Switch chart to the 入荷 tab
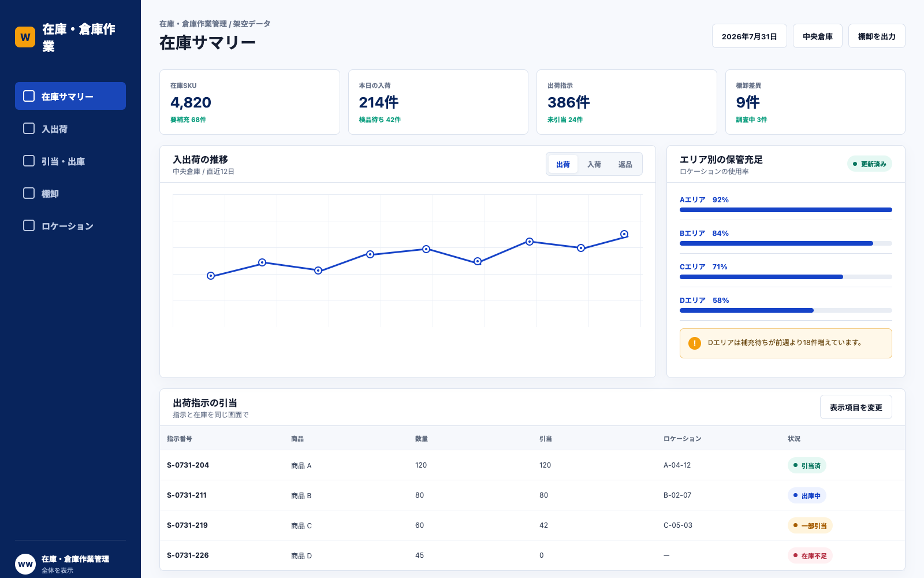924x578 pixels. click(594, 164)
